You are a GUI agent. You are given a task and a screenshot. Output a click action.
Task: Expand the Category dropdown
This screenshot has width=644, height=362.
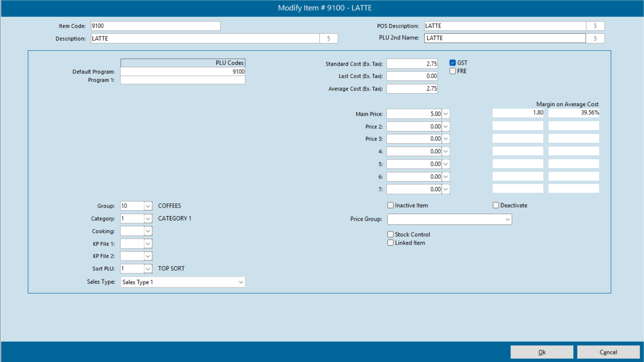pos(148,219)
